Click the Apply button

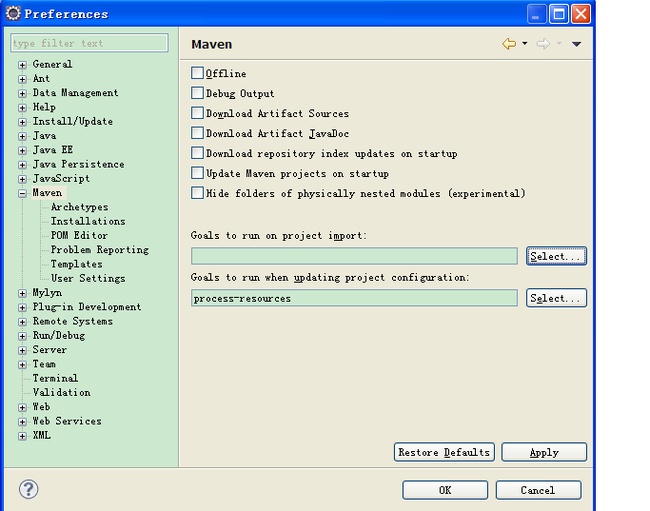[544, 452]
